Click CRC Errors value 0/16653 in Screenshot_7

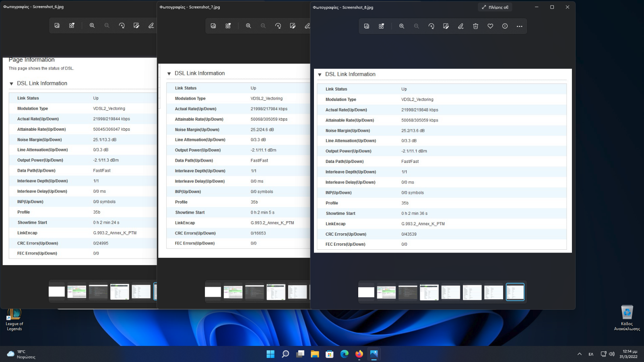258,233
